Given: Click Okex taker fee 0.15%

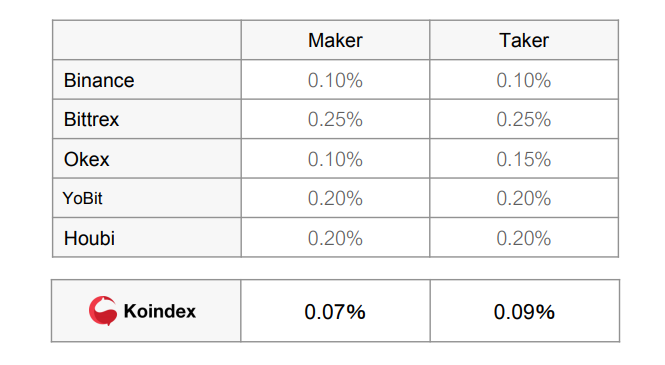Looking at the screenshot, I should pos(524,159).
